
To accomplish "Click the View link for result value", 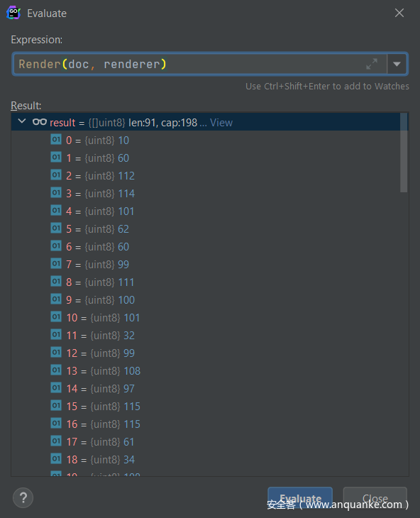I will 221,123.
